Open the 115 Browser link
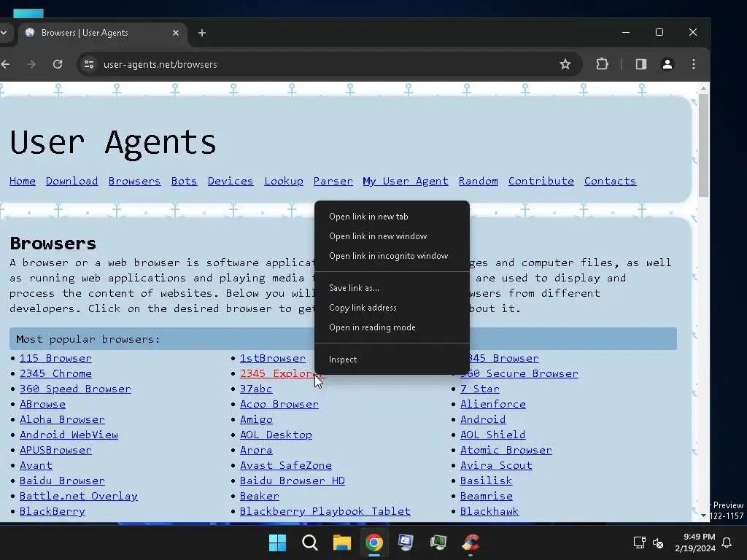The image size is (747, 560). pos(55,358)
